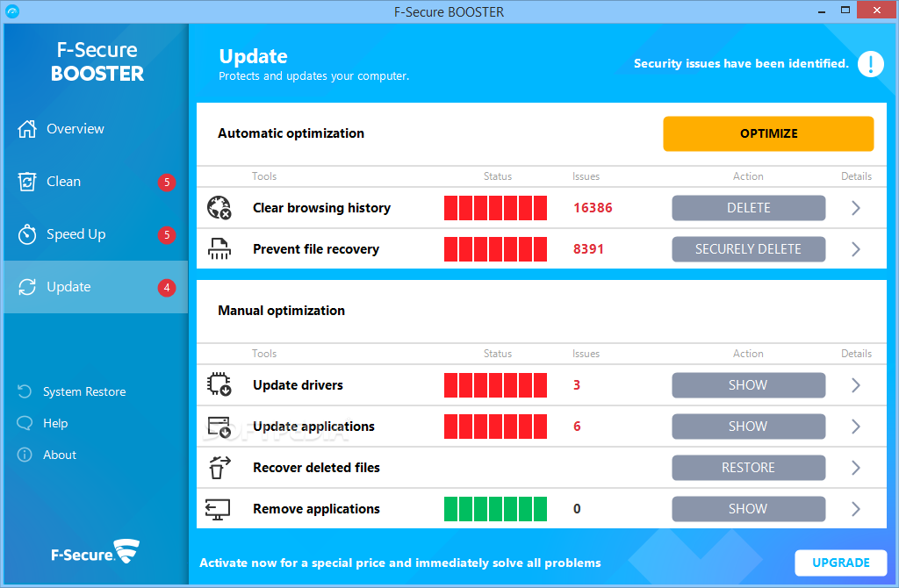
Task: Minimize the F-Secure BOOSTER window
Action: (822, 11)
